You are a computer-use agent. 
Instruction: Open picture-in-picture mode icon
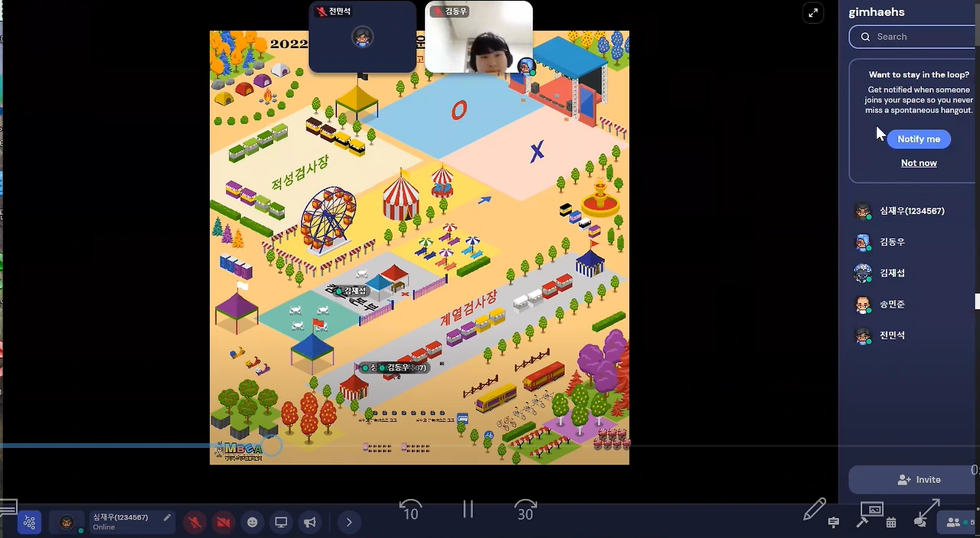tap(872, 509)
